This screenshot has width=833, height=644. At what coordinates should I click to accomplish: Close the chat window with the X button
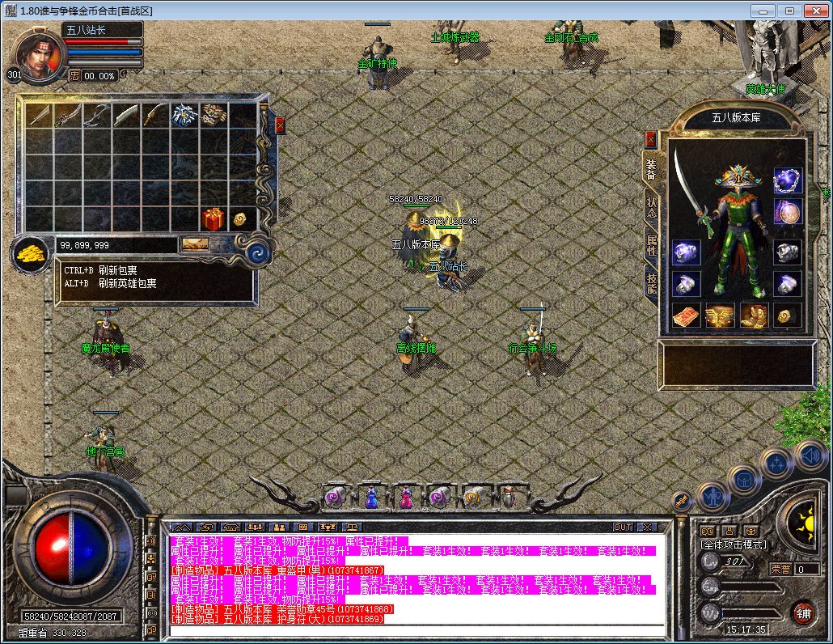point(647,527)
